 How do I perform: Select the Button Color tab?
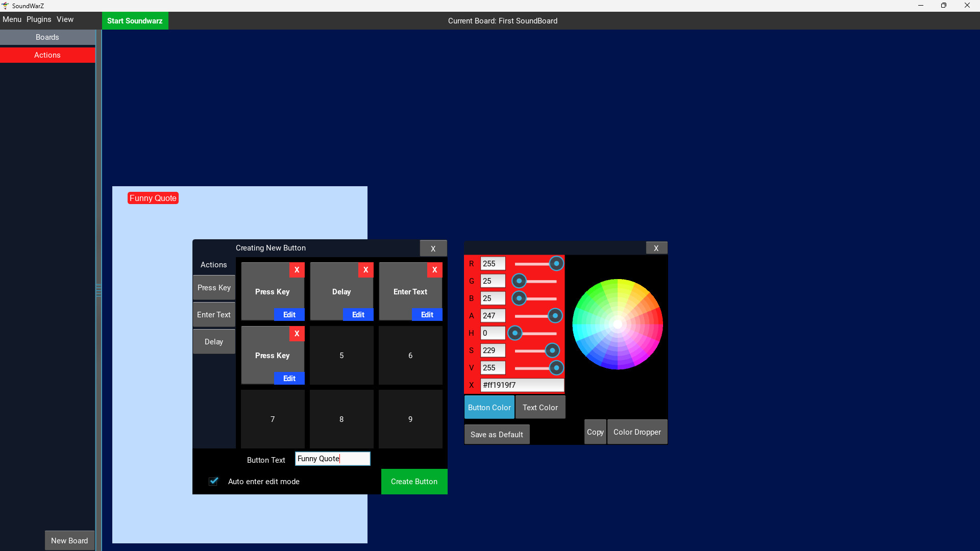(488, 407)
